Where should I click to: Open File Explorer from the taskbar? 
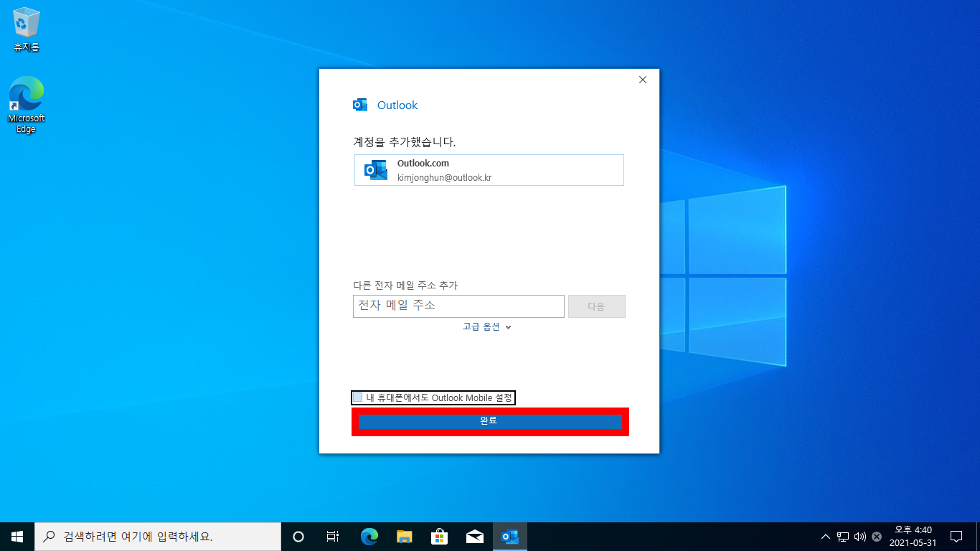405,537
